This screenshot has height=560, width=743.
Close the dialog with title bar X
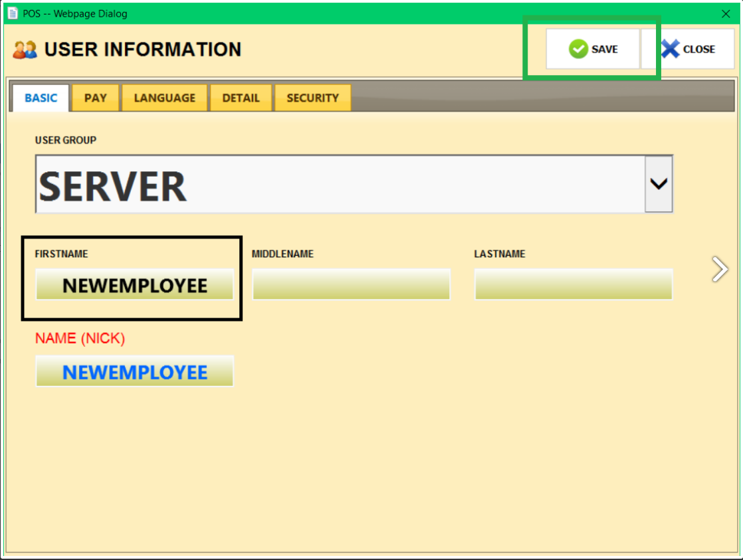(x=726, y=14)
